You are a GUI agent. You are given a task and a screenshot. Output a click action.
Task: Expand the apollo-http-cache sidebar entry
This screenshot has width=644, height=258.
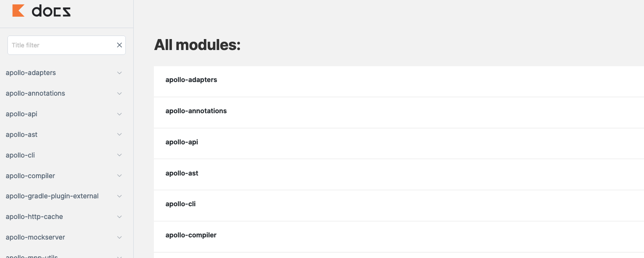click(119, 216)
